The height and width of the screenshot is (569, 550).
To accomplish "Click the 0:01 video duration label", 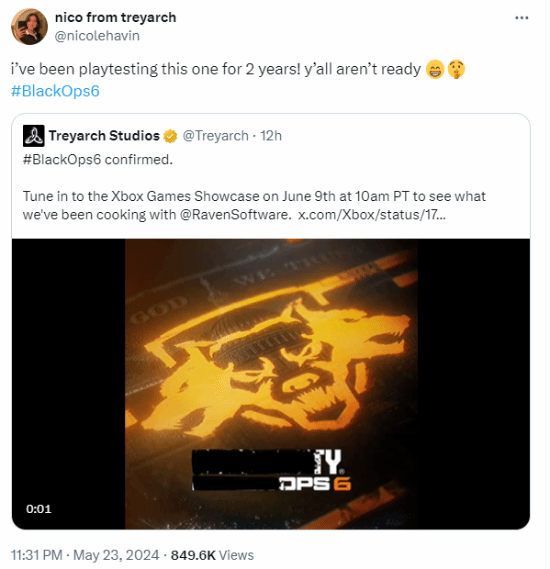I will click(x=38, y=509).
